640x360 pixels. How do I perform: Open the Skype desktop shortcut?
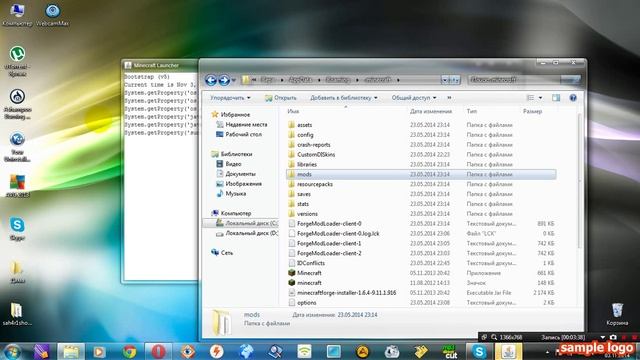17,229
